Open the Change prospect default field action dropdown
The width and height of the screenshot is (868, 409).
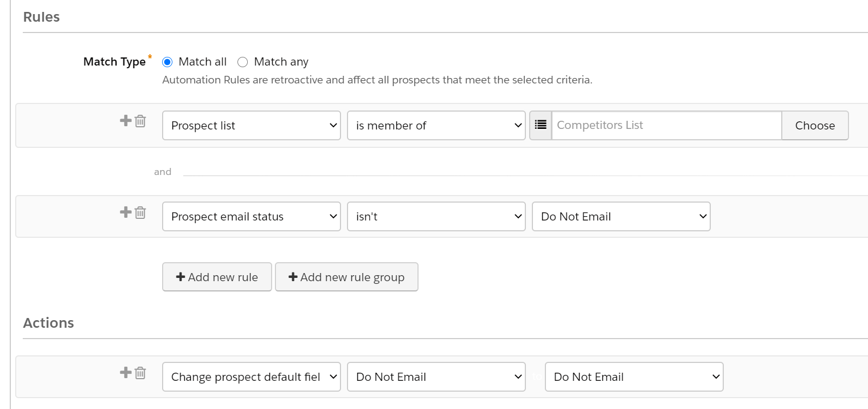[252, 376]
